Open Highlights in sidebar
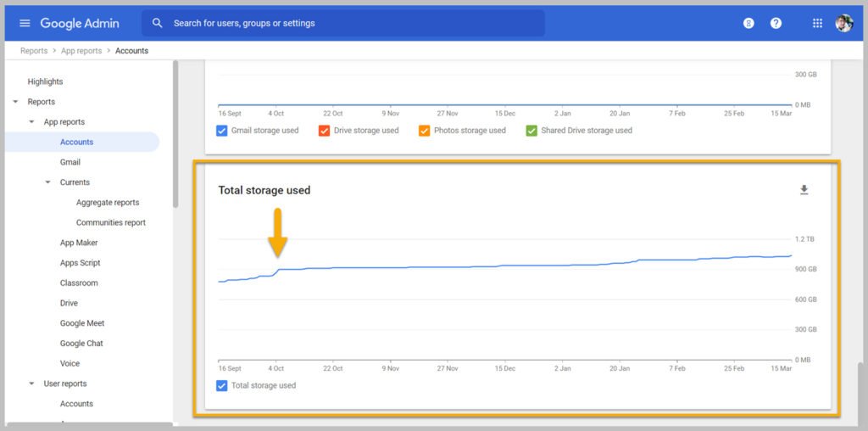This screenshot has width=868, height=431. (x=46, y=81)
